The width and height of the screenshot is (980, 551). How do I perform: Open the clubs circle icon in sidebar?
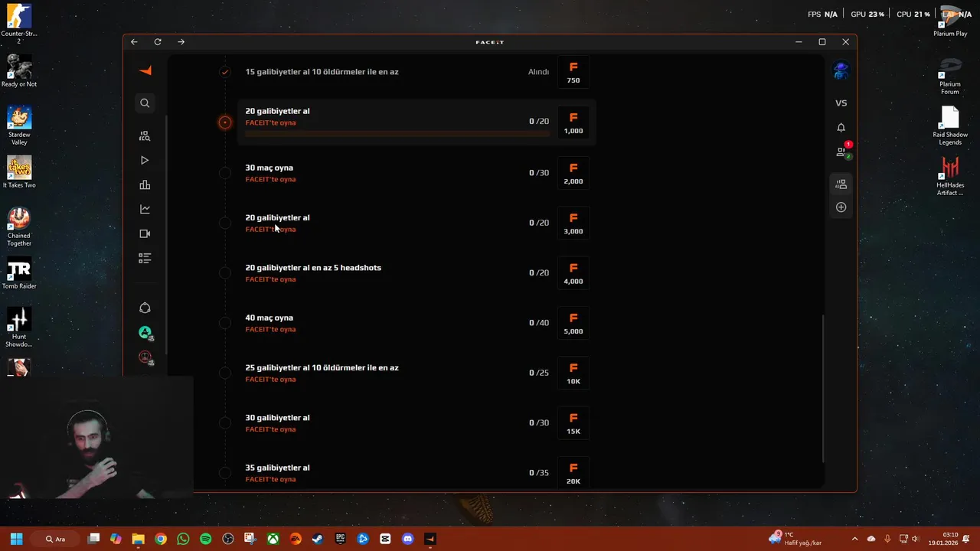[x=145, y=308]
